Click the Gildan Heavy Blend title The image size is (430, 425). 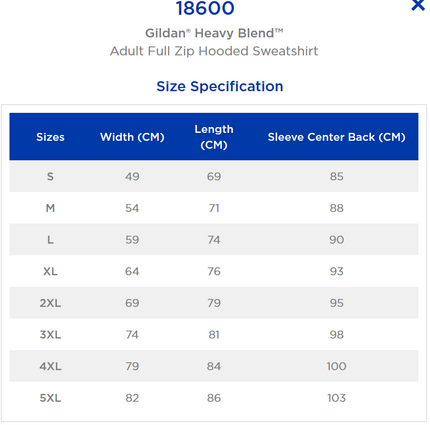(x=214, y=33)
